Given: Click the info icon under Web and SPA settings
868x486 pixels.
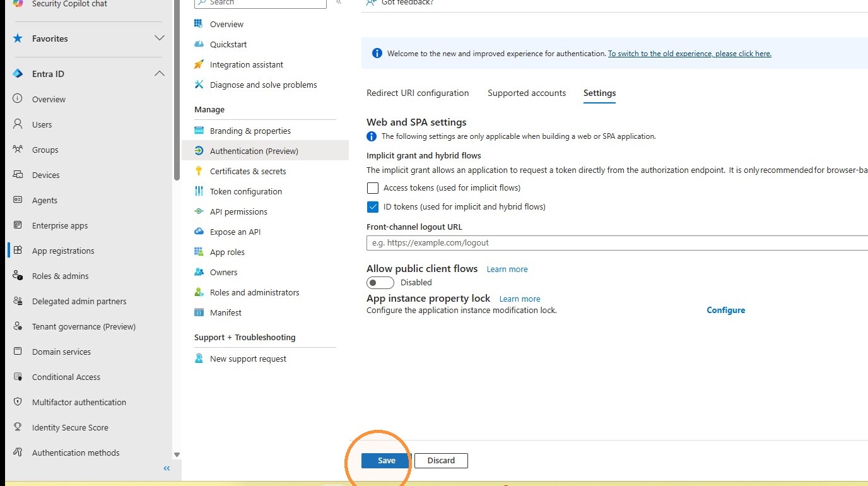Looking at the screenshot, I should pos(372,136).
